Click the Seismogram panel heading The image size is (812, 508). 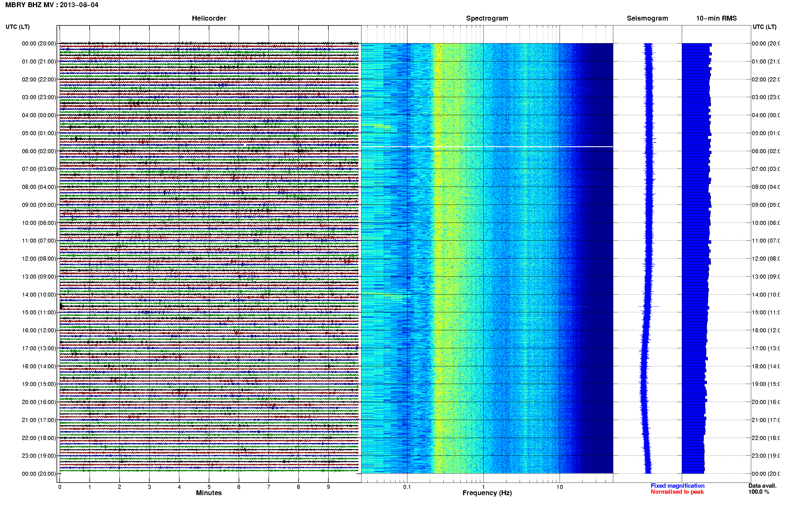(x=647, y=18)
